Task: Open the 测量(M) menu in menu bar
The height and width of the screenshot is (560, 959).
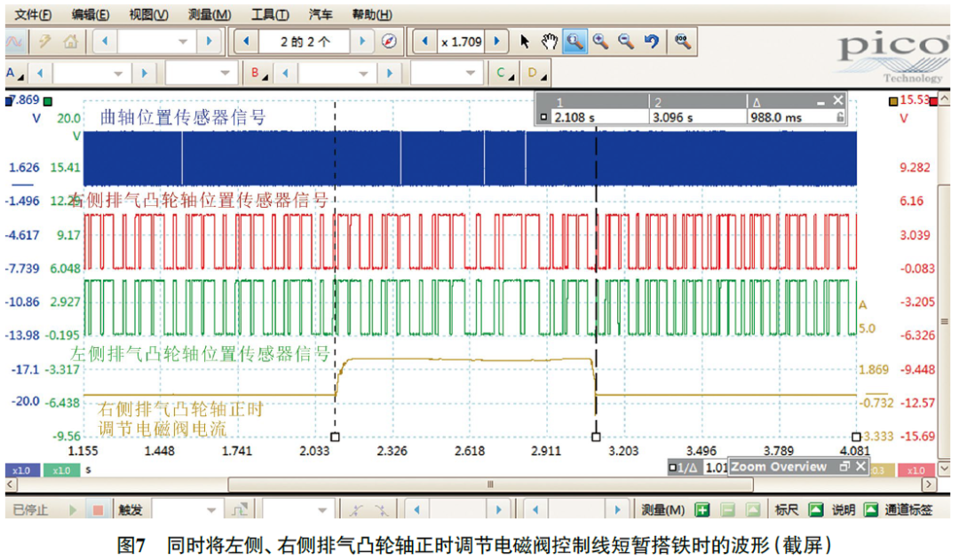Action: pyautogui.click(x=210, y=14)
